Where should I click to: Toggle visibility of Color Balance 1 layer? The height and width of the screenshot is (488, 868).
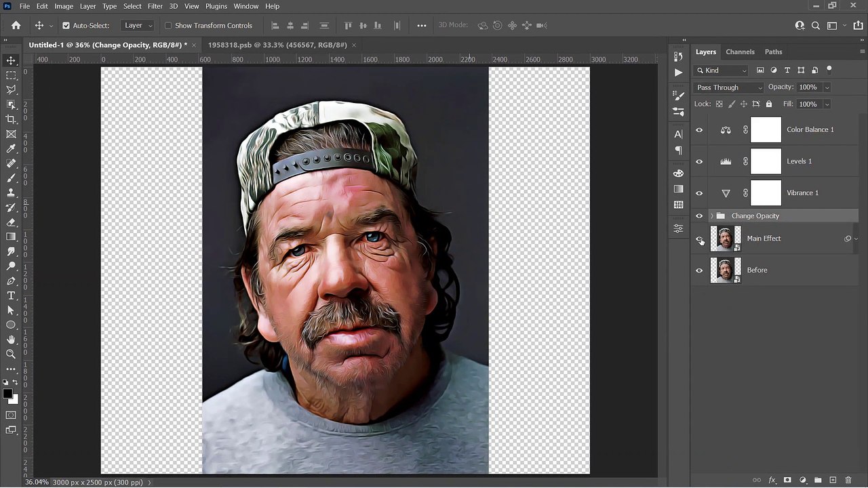click(x=699, y=129)
